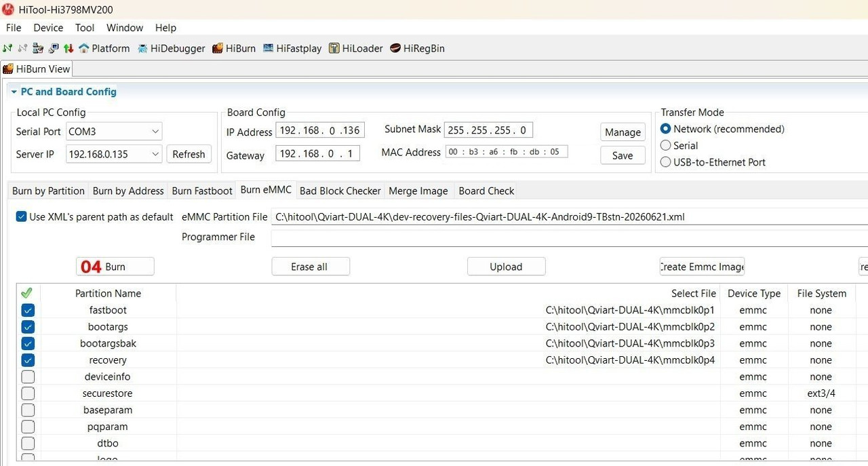
Task: Click the Partition Name column header
Action: [108, 293]
